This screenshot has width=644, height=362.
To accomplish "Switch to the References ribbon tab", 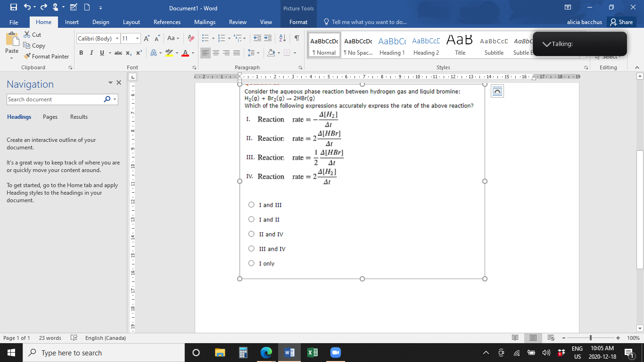I will click(167, 22).
